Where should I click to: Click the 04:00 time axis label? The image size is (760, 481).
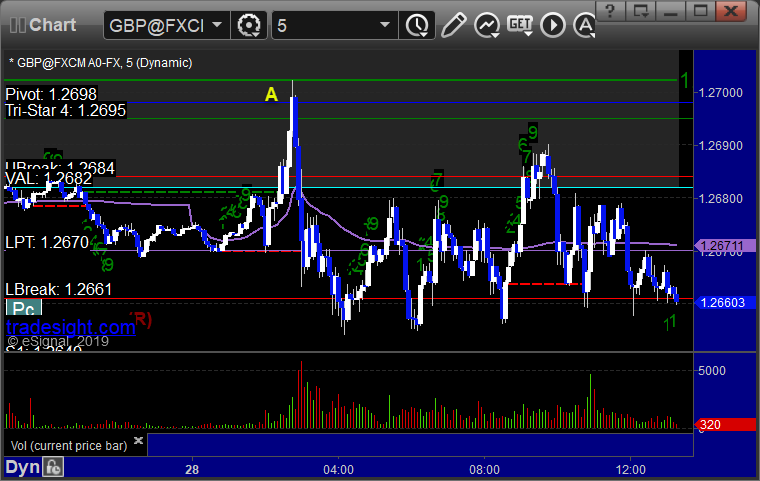click(338, 469)
